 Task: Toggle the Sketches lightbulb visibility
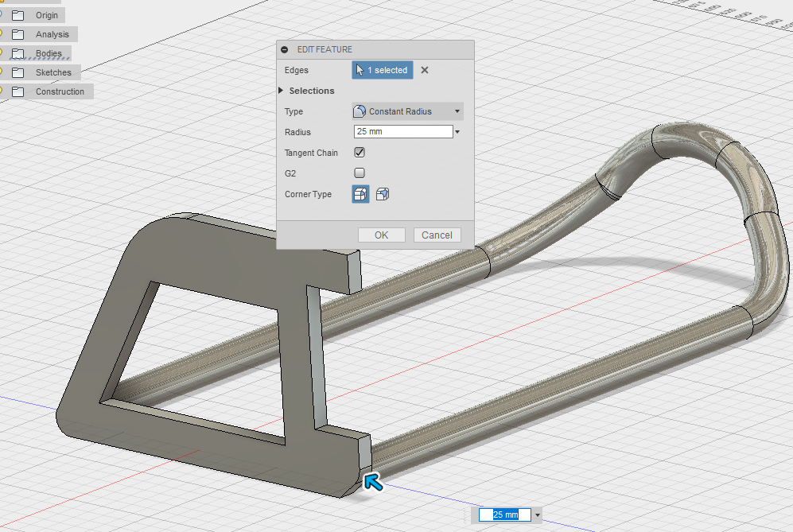tap(2, 72)
